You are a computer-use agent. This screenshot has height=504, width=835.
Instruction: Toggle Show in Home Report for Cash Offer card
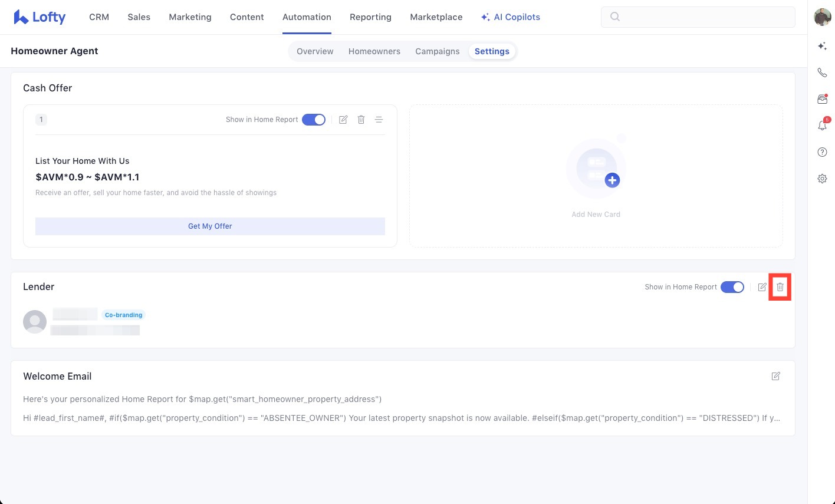point(314,120)
